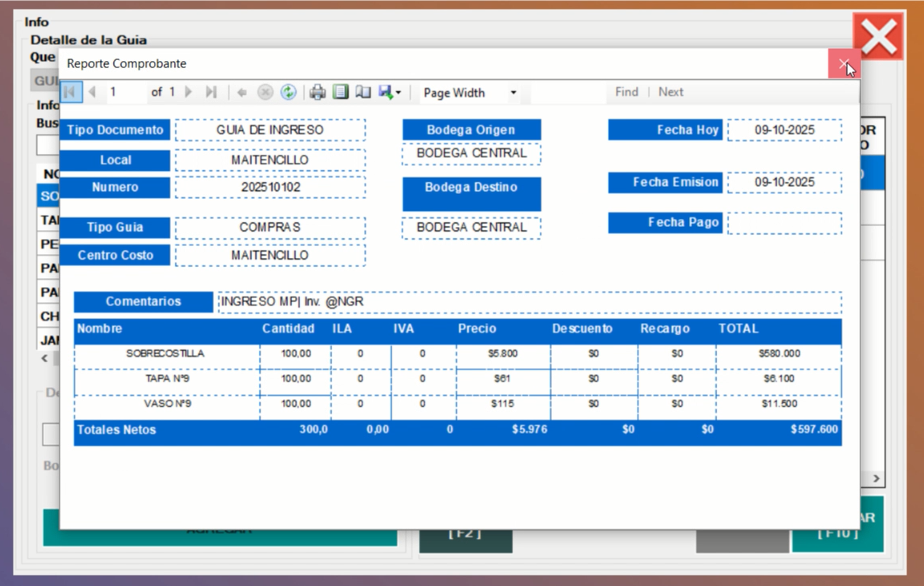Click back to parent report arrow
The width and height of the screenshot is (924, 586).
[x=241, y=92]
